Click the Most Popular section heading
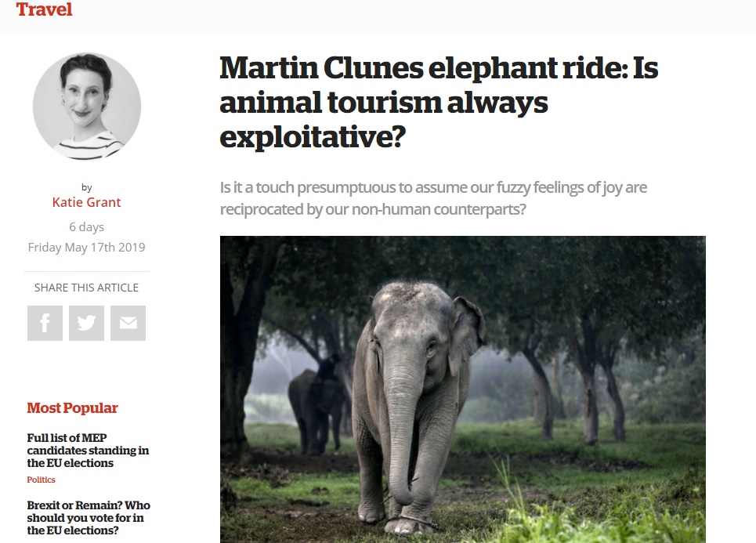Image resolution: width=756 pixels, height=543 pixels. tap(72, 408)
